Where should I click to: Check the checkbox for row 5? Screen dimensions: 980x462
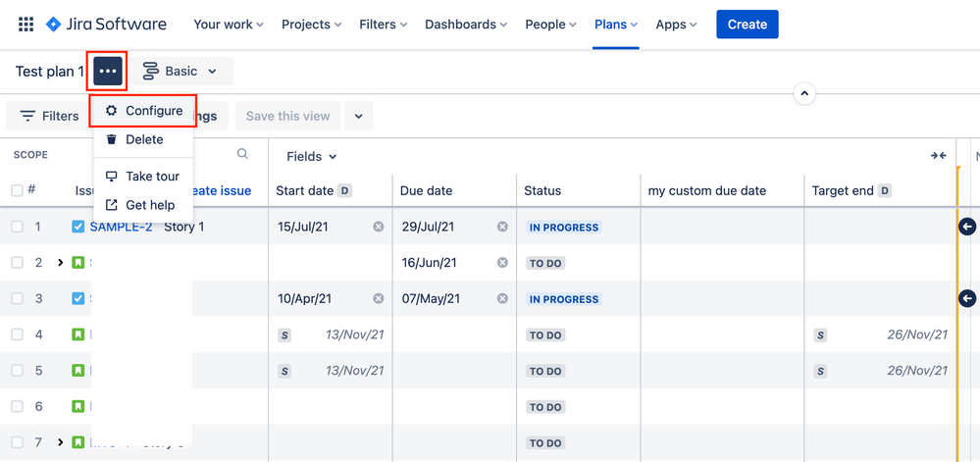(x=17, y=371)
